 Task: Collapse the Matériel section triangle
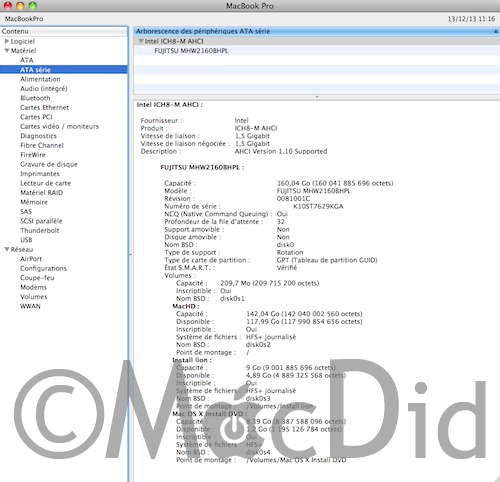tap(7, 51)
